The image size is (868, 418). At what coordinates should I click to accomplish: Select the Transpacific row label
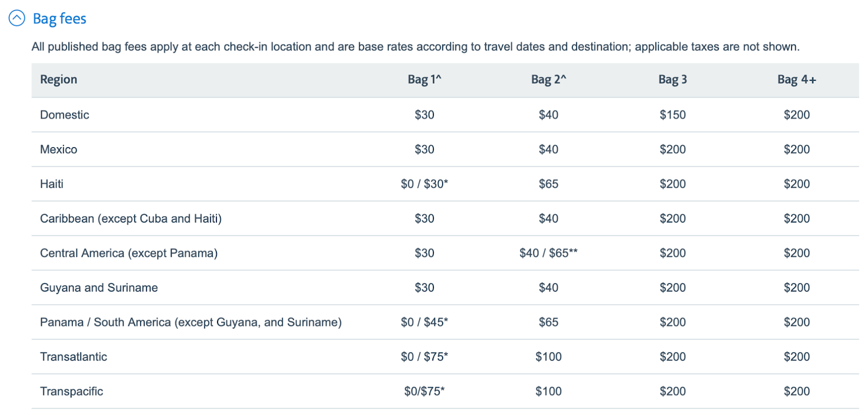[x=72, y=391]
